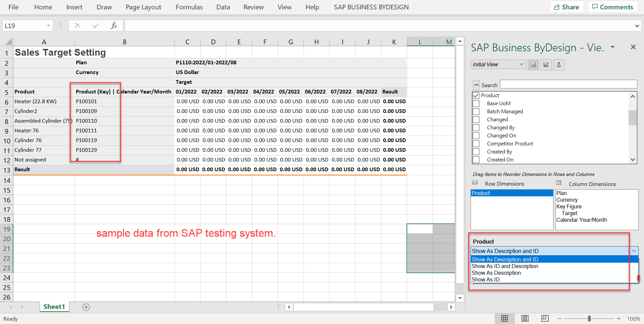Click next sheet navigation arrow
This screenshot has height=324, width=644.
22,307
